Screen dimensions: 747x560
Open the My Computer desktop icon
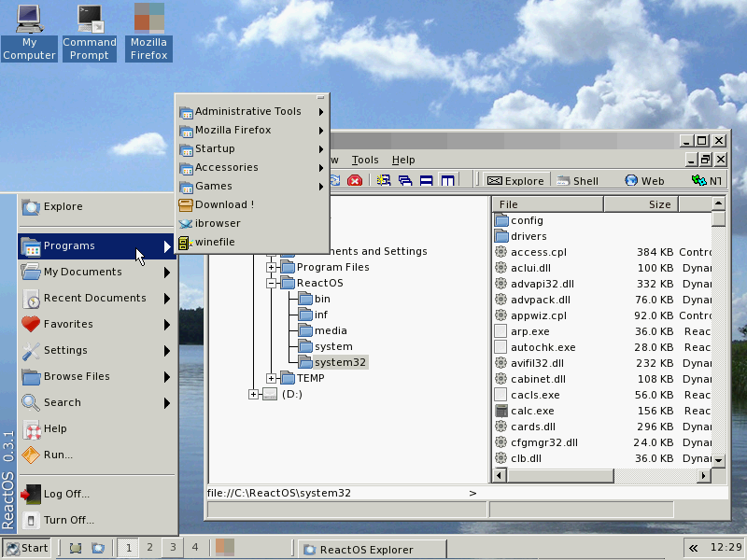(29, 33)
